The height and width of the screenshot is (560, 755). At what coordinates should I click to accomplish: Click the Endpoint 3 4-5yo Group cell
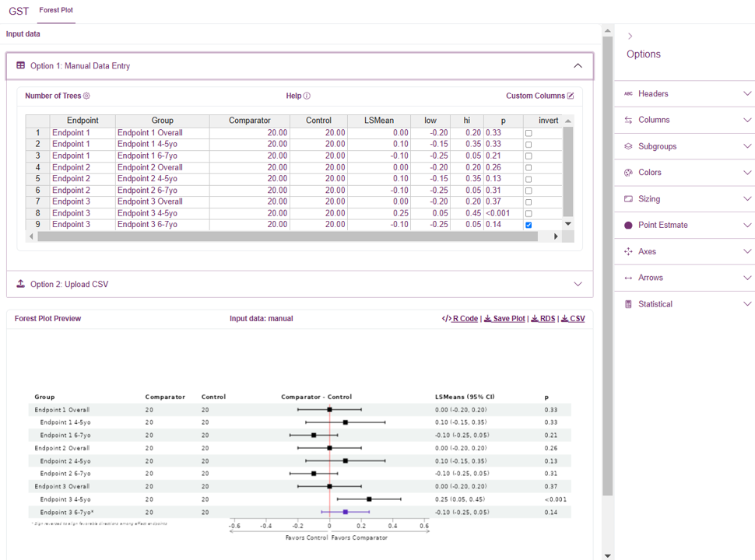coord(163,213)
